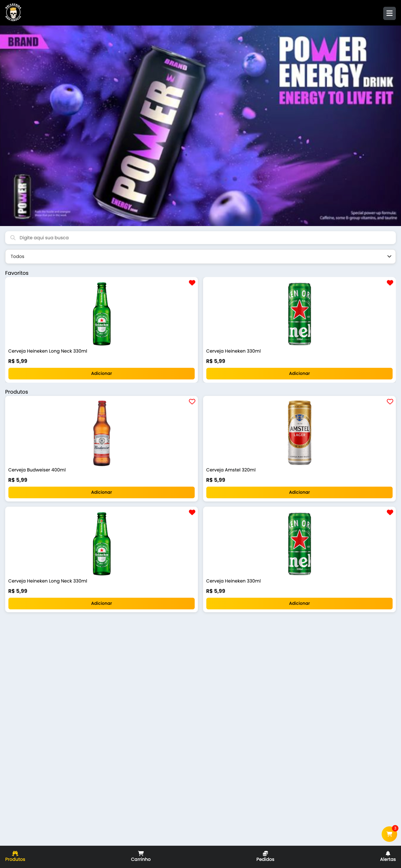The height and width of the screenshot is (868, 401).
Task: Add Cerveja Amstel 320ml to cart
Action: point(299,492)
